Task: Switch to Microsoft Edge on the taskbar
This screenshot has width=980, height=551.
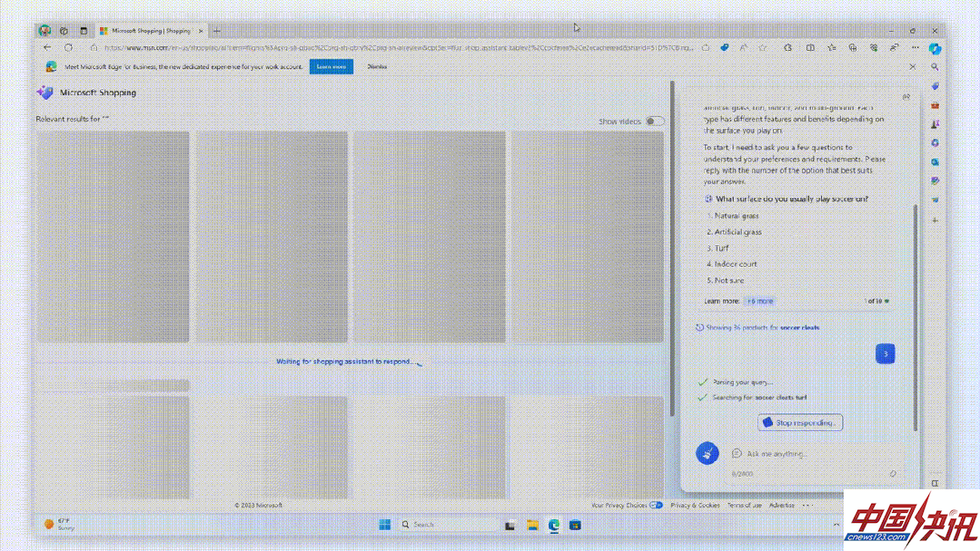Action: pos(554,526)
